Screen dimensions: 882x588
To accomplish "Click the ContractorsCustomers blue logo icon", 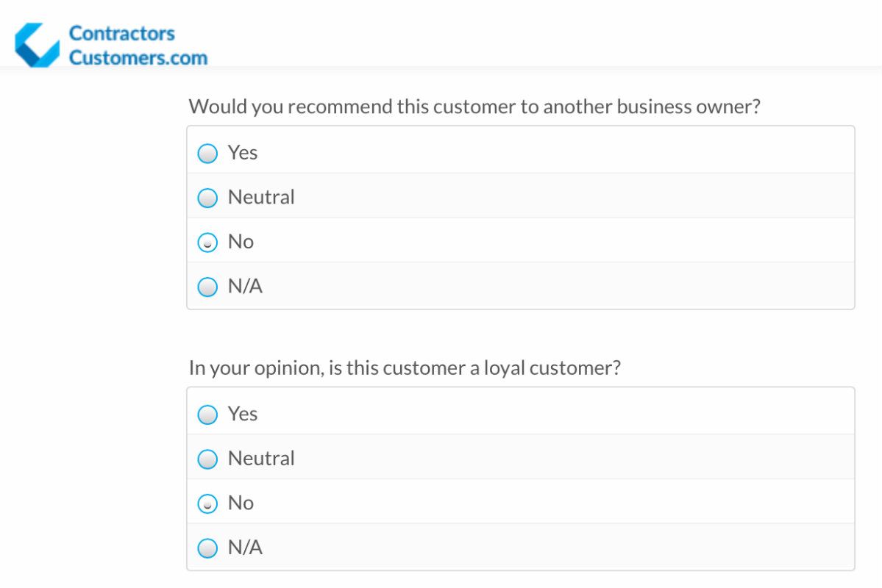I will (37, 45).
